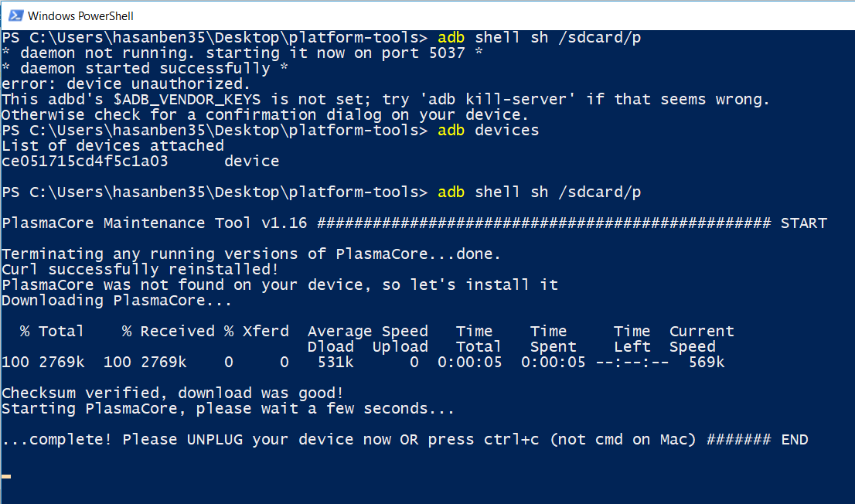Click the first 'adb shell sh /sdcard/p' command

coord(540,38)
